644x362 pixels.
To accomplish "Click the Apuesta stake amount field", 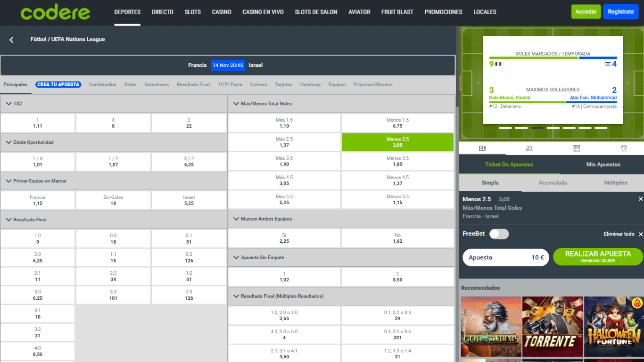I will point(506,257).
